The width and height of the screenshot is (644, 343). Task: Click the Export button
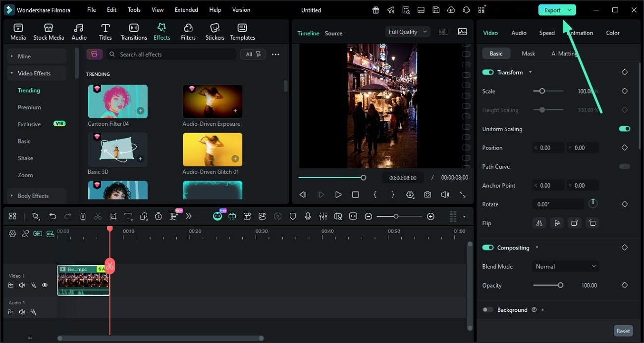pos(552,10)
